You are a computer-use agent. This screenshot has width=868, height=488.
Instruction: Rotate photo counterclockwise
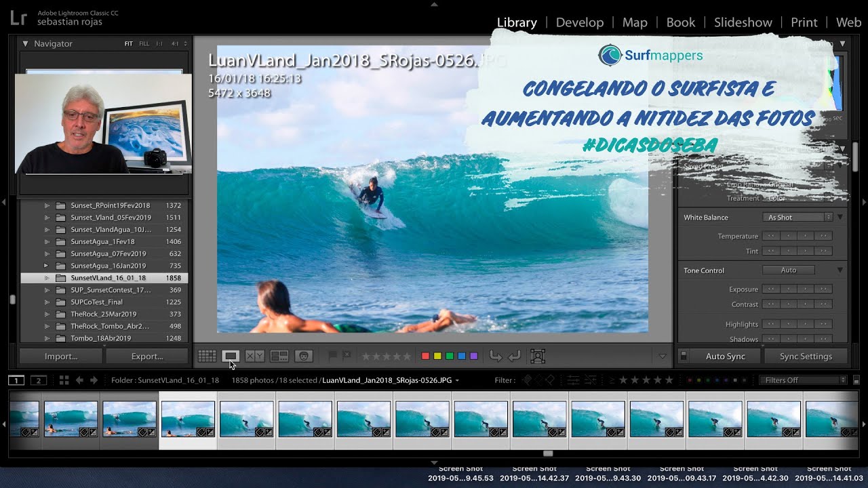[496, 356]
